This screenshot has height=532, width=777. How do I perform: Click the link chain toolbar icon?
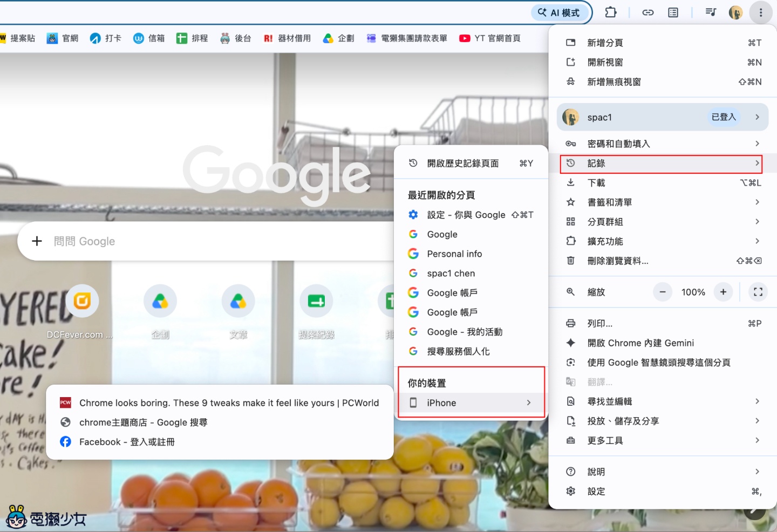[x=648, y=12]
